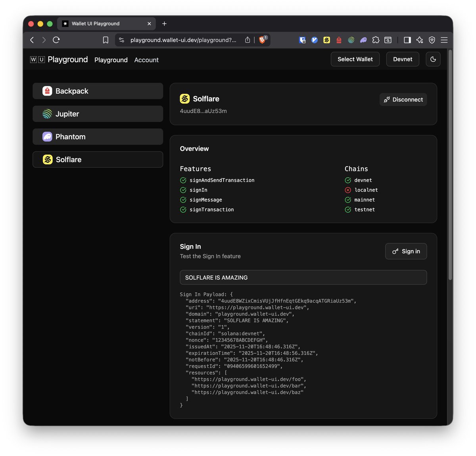Click the testnet chain entry
476x456 pixels.
[x=360, y=210]
